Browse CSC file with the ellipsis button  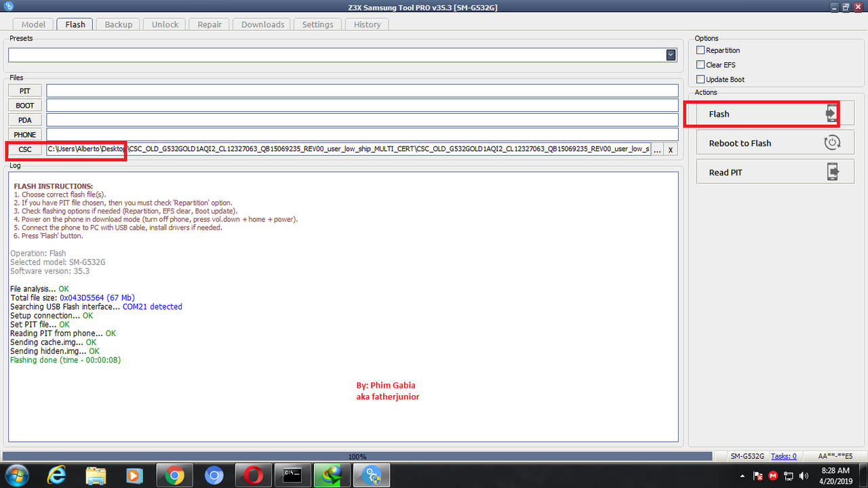tap(657, 149)
